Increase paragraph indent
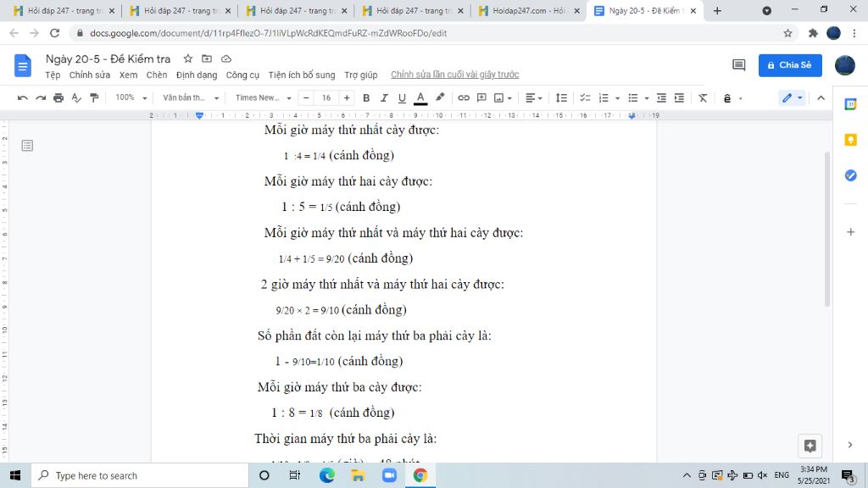This screenshot has width=868, height=488. pos(679,98)
